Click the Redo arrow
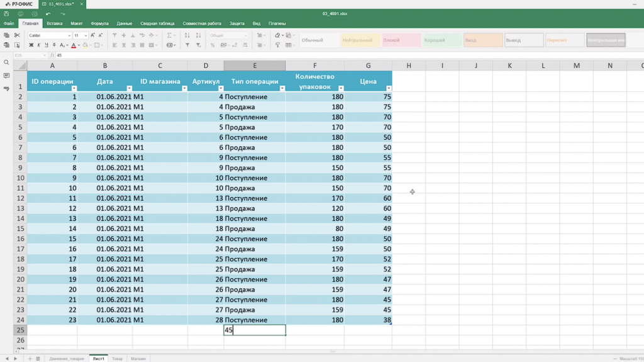This screenshot has height=362, width=644. pos(62,14)
